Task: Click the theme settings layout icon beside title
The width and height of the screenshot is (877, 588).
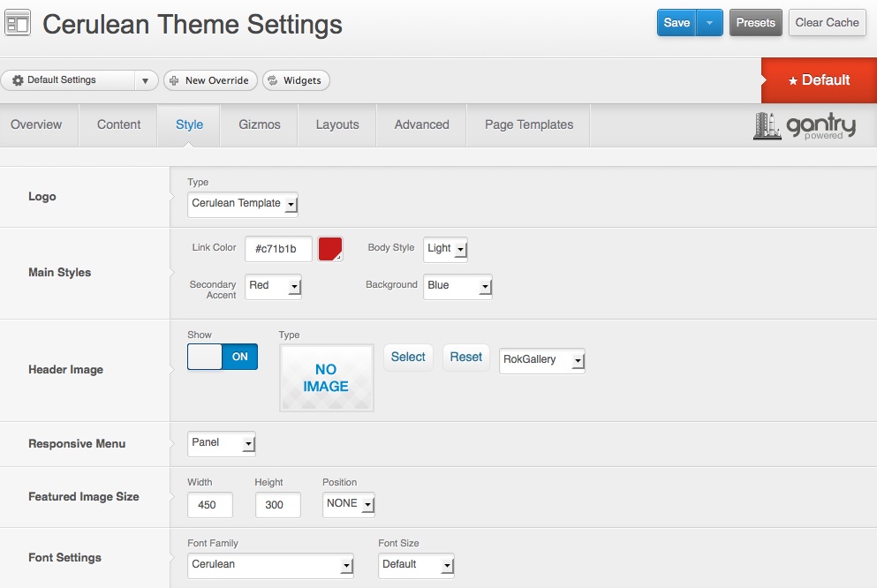Action: coord(18,24)
